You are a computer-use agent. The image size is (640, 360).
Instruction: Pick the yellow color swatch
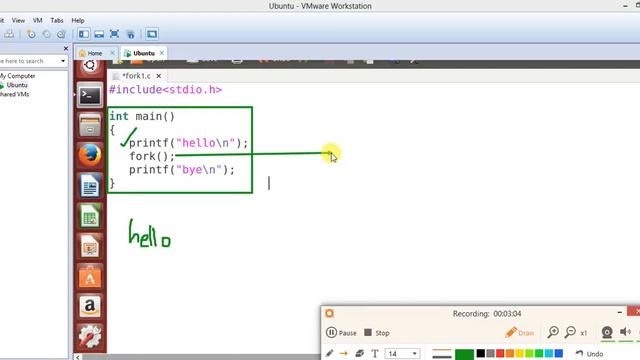pos(520,353)
